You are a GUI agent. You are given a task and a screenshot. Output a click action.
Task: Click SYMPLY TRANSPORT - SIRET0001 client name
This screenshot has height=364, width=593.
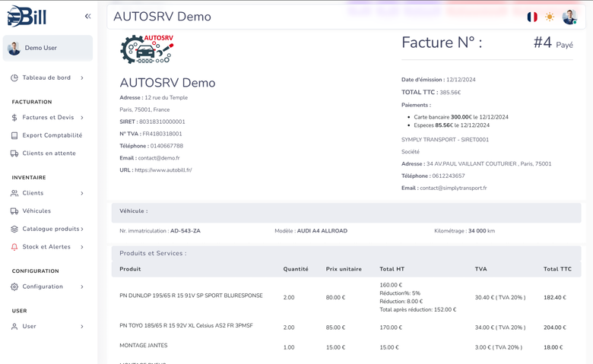[x=445, y=140]
